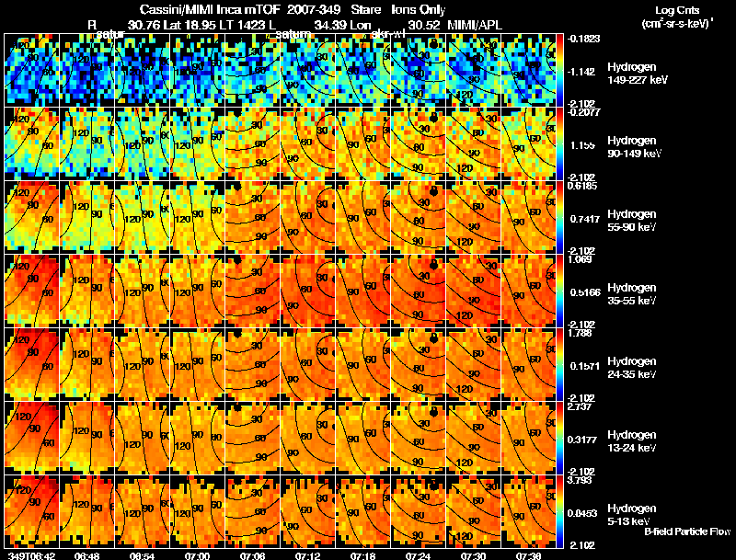Select the colorbar value '1.069'
The width and height of the screenshot is (736, 560).
(581, 260)
